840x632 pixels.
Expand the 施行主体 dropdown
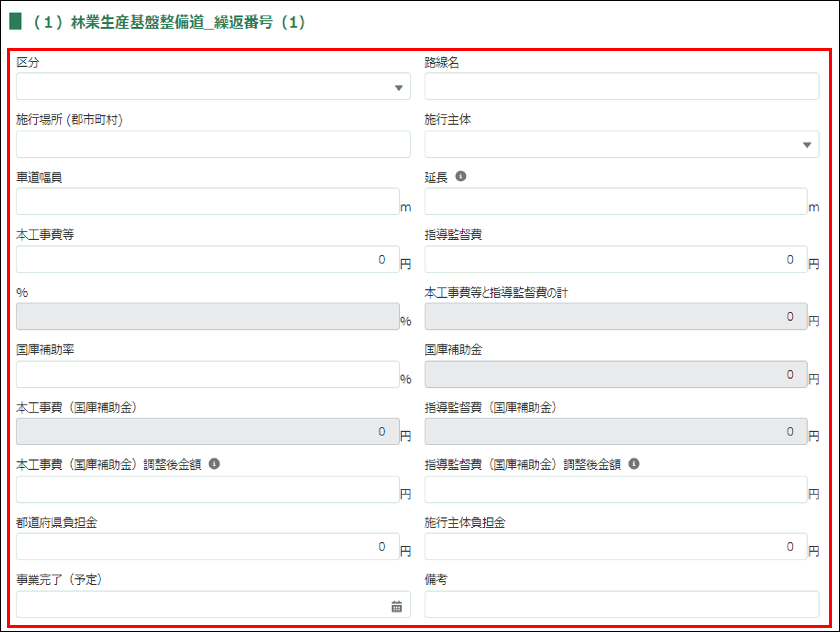click(x=807, y=145)
